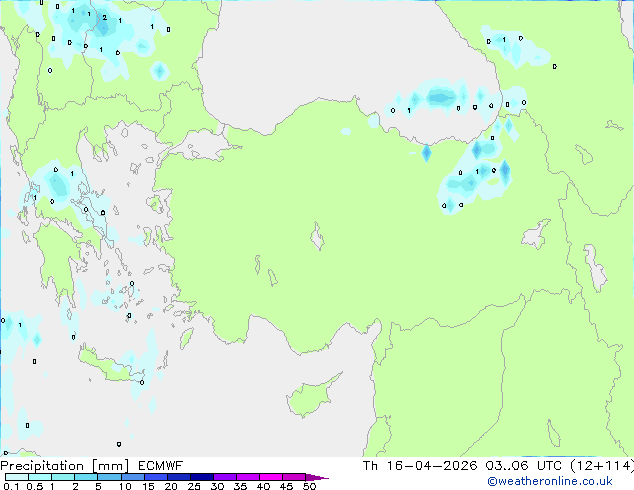The width and height of the screenshot is (634, 490).
Task: Click the '15' legend value
Action: pyautogui.click(x=148, y=486)
